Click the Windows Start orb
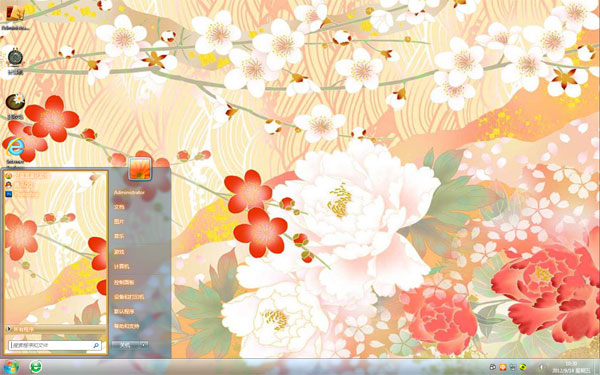600x375 pixels. (x=11, y=367)
